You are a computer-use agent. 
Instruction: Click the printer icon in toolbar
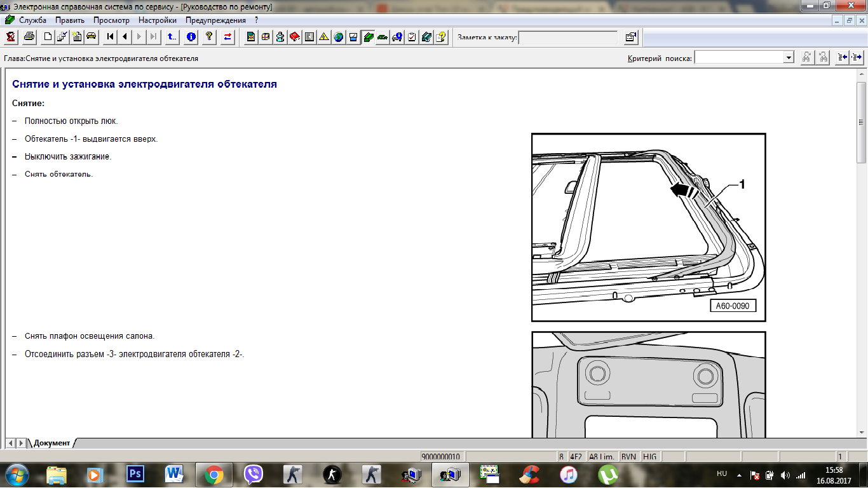29,37
